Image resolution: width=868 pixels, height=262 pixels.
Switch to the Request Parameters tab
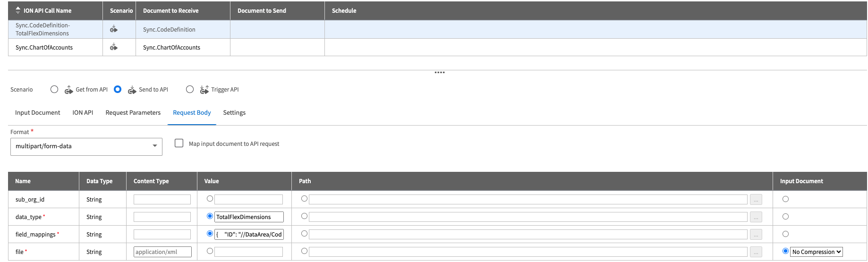133,113
